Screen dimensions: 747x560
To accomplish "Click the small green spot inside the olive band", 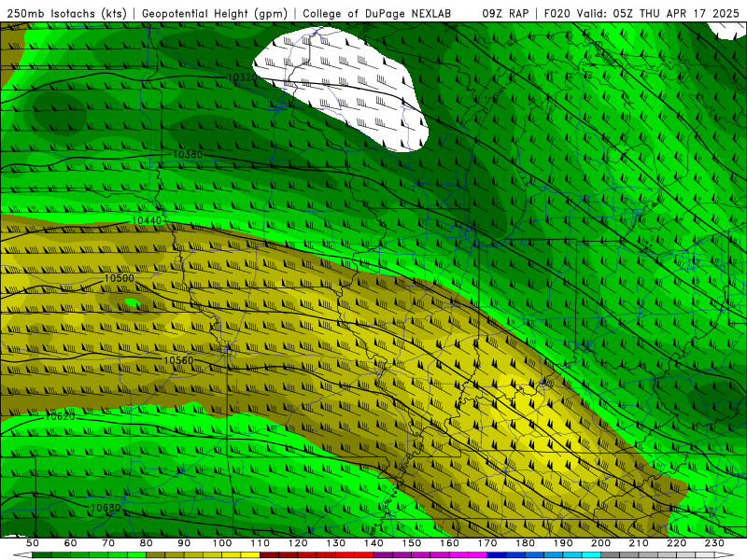I will pyautogui.click(x=133, y=302).
